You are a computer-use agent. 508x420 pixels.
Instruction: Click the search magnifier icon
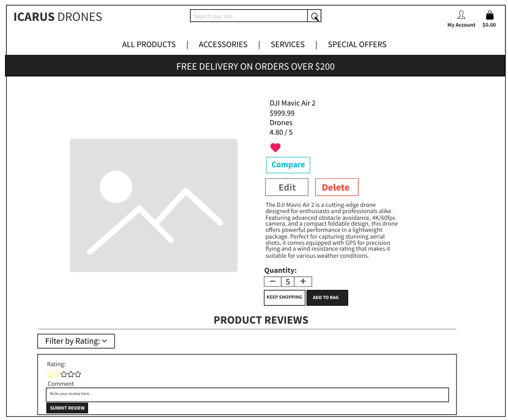[314, 16]
